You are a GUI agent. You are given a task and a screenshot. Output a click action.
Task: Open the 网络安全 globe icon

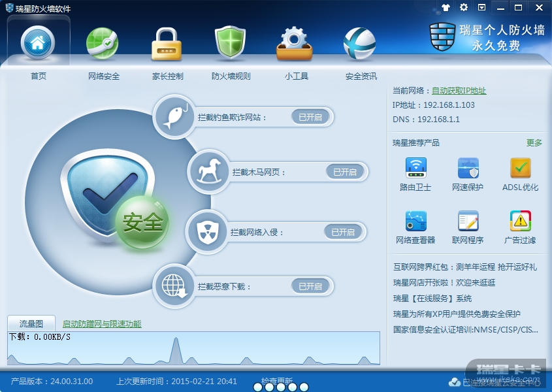point(102,43)
